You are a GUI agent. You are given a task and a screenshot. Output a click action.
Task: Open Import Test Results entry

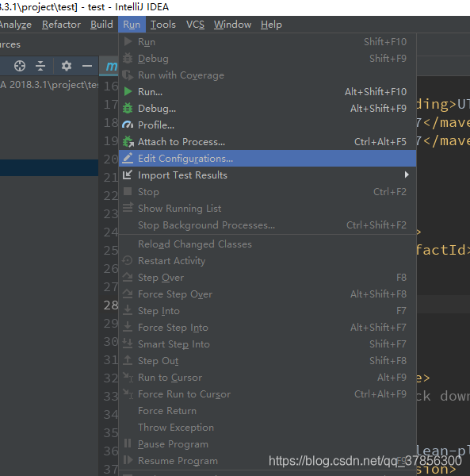267,175
